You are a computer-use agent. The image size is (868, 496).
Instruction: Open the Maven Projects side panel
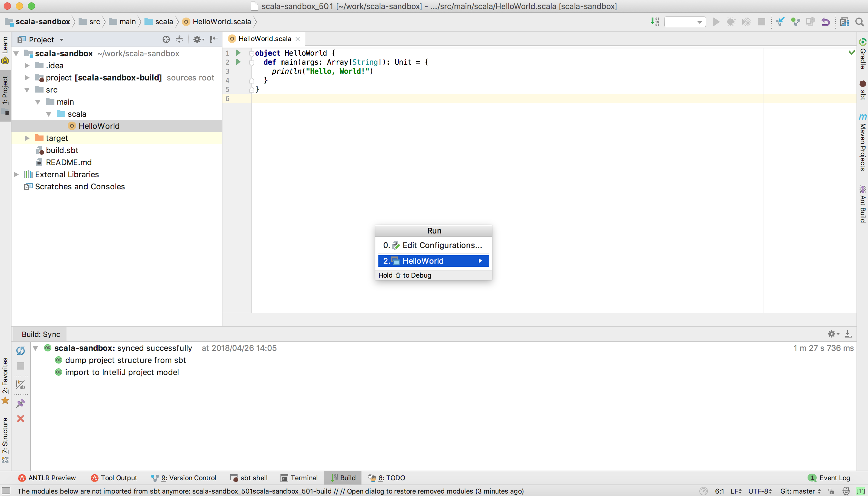pos(863,143)
